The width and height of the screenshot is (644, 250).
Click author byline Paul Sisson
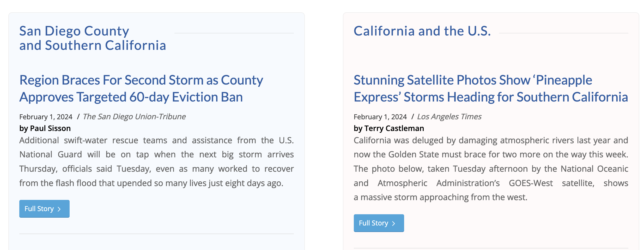point(45,128)
